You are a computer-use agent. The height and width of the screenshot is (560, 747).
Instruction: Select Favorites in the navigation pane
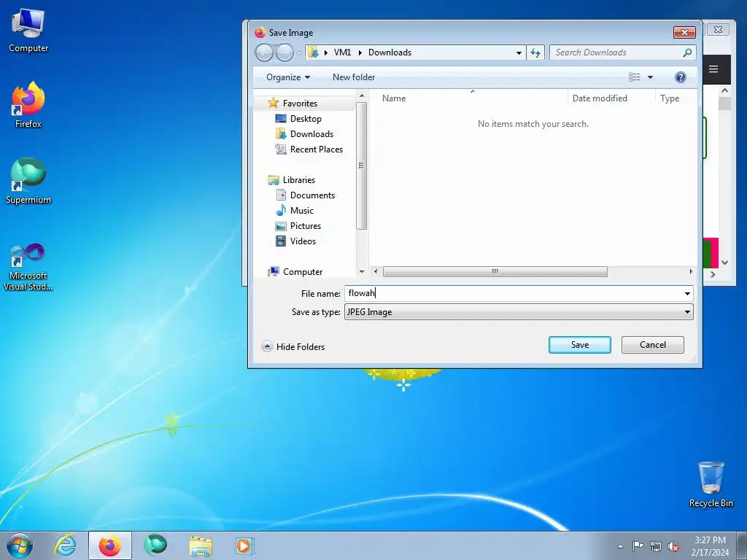point(300,104)
